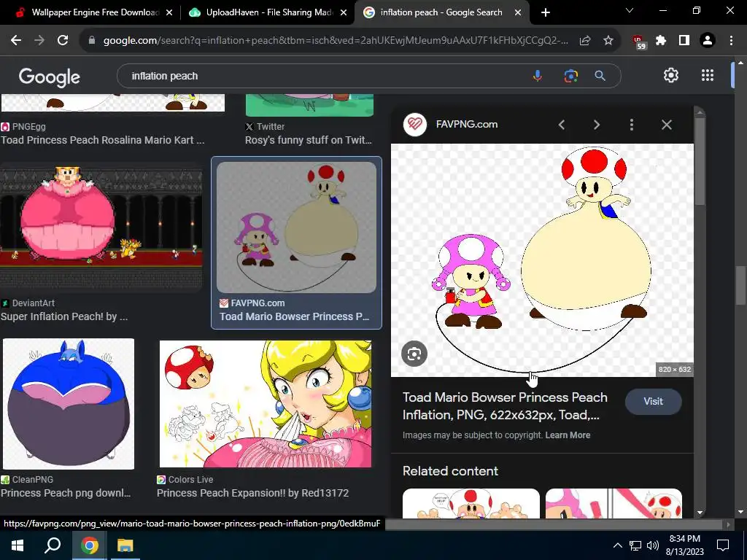
Task: Click the horizontal scrollbar at page bottom
Action: pyautogui.click(x=554, y=524)
